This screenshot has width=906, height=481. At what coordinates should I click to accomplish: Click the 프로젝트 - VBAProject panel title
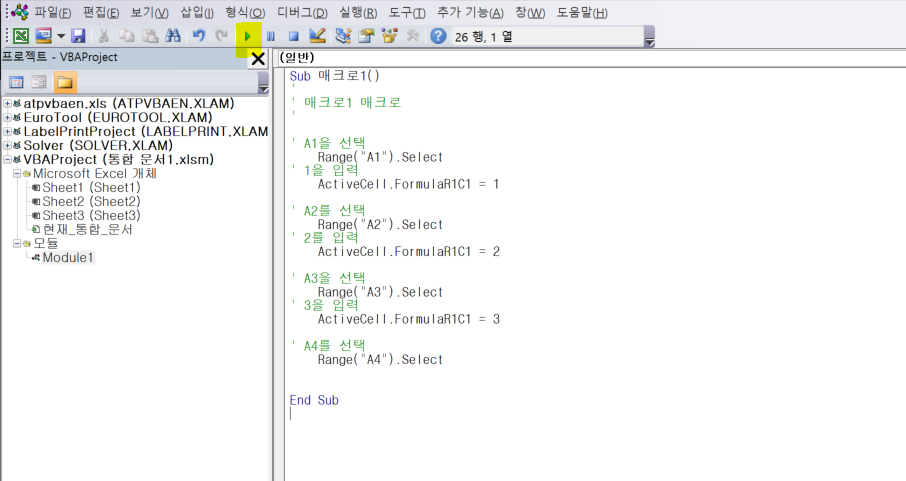tap(60, 57)
